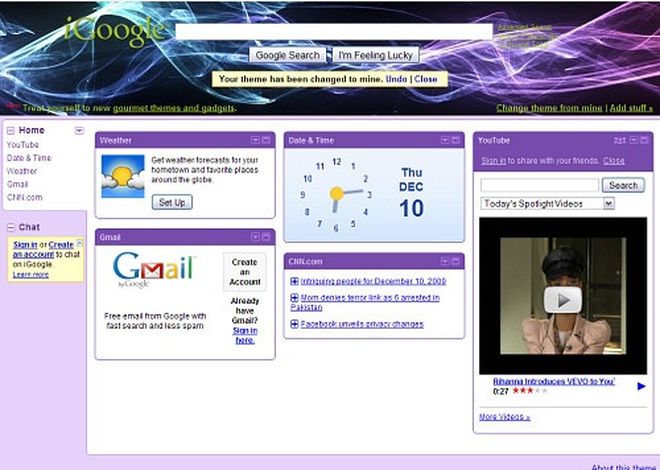
Task: Close the theme changed notification
Action: click(426, 79)
